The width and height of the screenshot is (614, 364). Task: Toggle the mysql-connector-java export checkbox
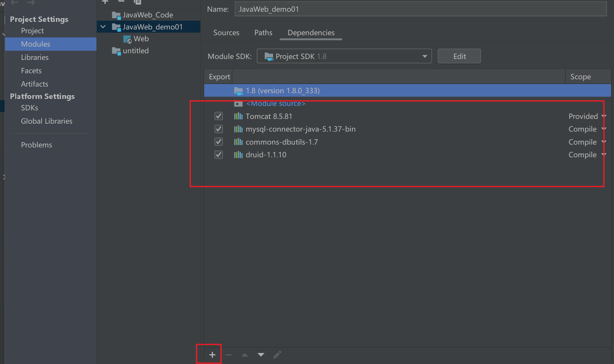218,129
